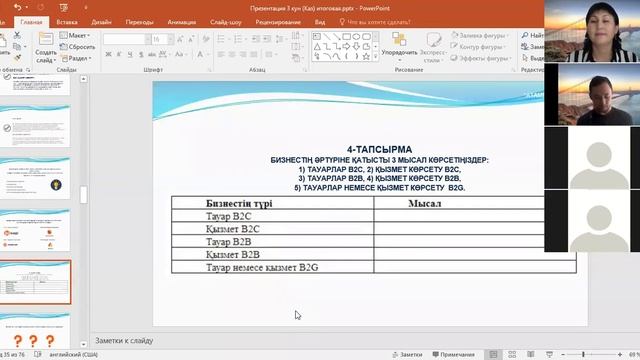Viewport: 640px width, 360px height.
Task: Open the Макет layout dropdown
Action: (75, 36)
